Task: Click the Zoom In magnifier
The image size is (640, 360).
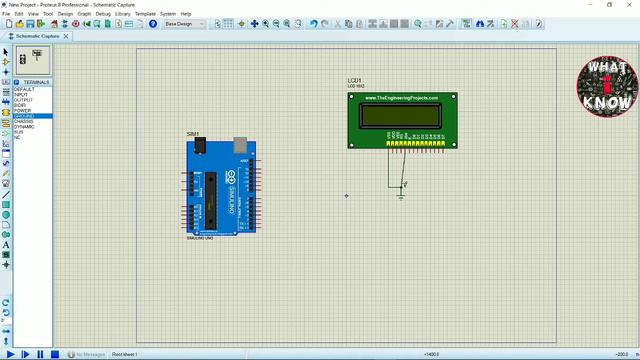Action: click(266, 24)
